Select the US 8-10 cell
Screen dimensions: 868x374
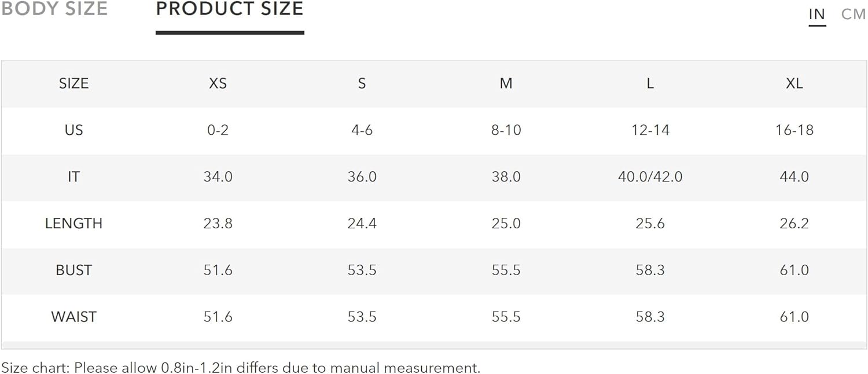click(x=506, y=130)
